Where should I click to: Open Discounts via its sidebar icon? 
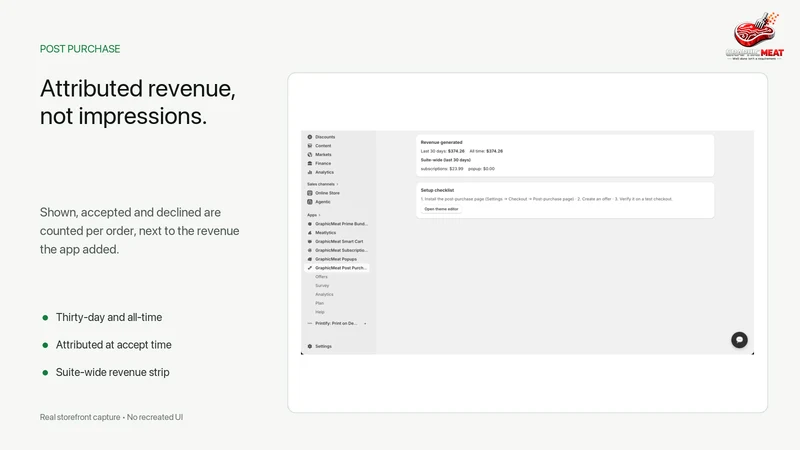tap(310, 137)
